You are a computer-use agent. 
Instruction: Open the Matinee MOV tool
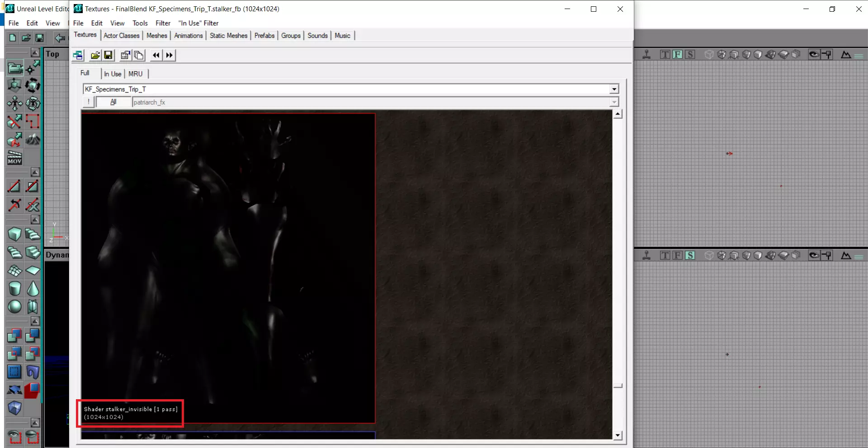point(14,158)
